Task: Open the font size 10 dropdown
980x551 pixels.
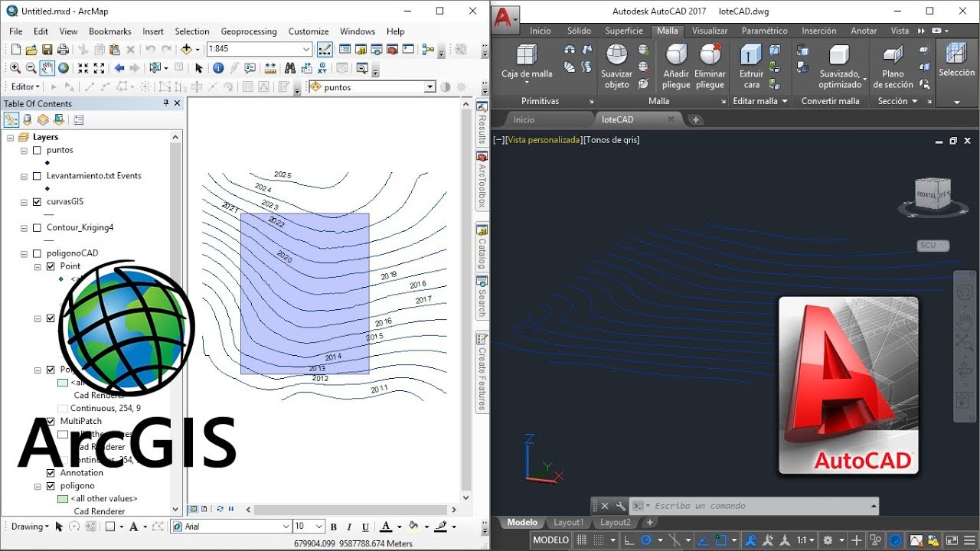Action: 319,527
